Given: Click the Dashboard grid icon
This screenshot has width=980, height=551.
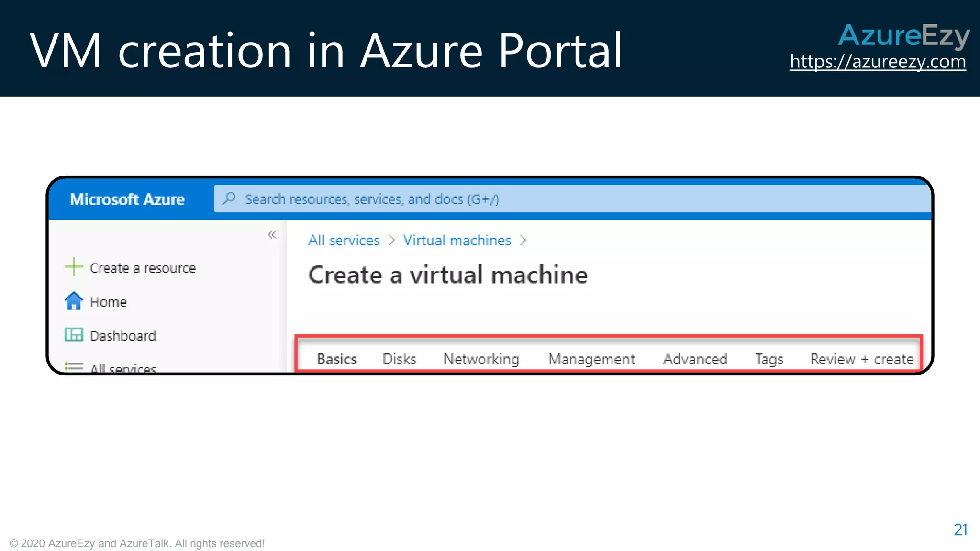Looking at the screenshot, I should click(74, 334).
